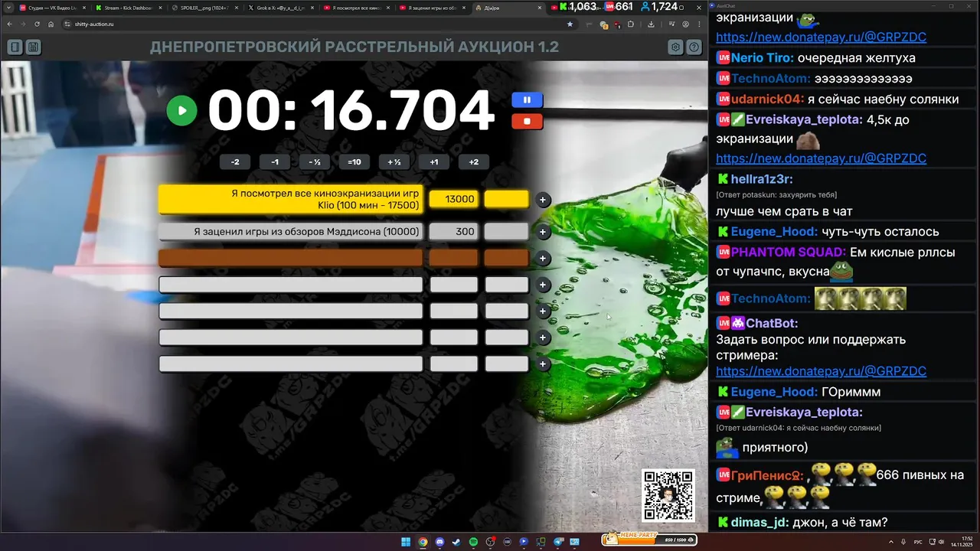Add half a minute with +½

(394, 162)
